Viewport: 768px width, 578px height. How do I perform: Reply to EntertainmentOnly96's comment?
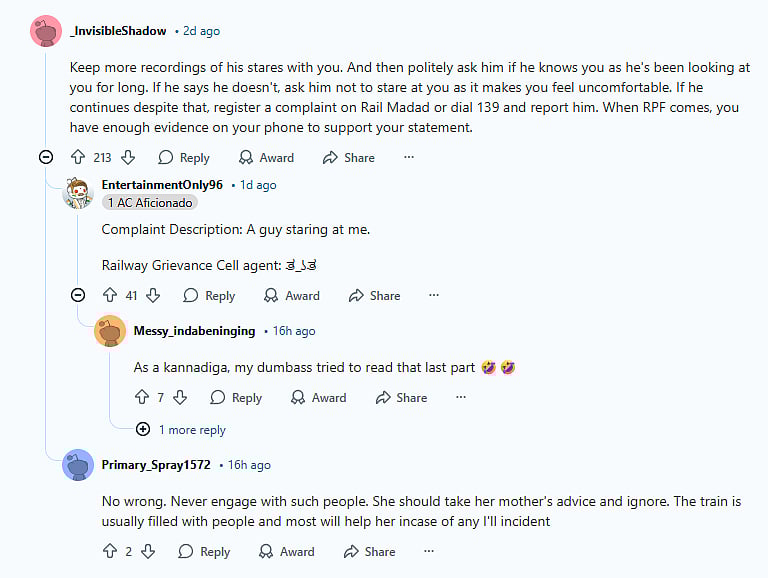pos(209,295)
